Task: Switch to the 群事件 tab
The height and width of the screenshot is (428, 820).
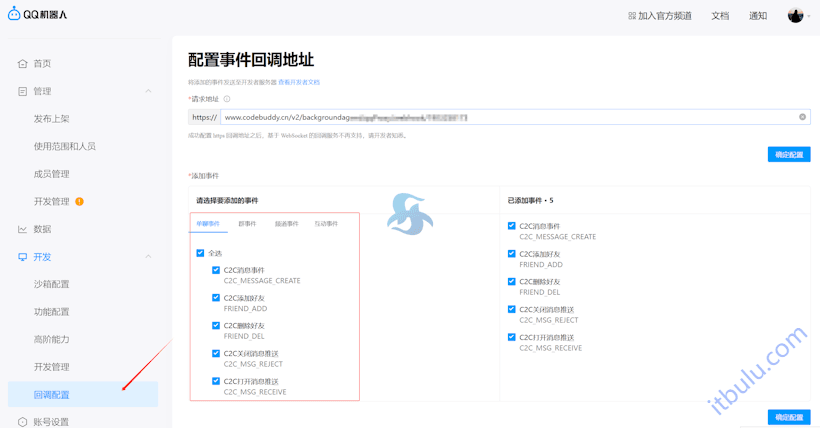Action: click(x=247, y=223)
